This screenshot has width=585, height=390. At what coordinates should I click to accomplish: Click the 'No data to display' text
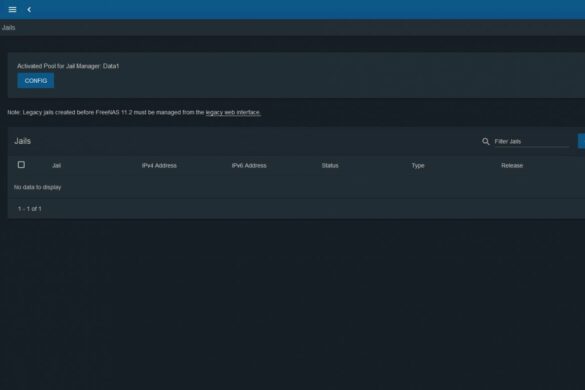(38, 187)
